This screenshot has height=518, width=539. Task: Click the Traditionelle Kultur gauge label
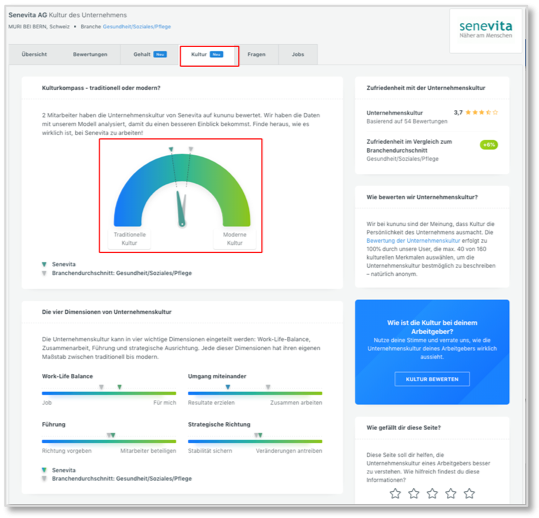click(x=130, y=239)
